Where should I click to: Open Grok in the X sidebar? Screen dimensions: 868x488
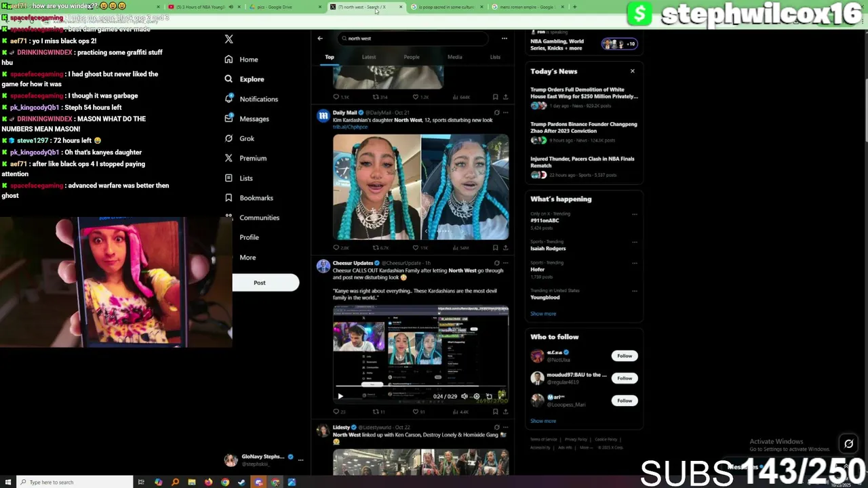[239, 138]
